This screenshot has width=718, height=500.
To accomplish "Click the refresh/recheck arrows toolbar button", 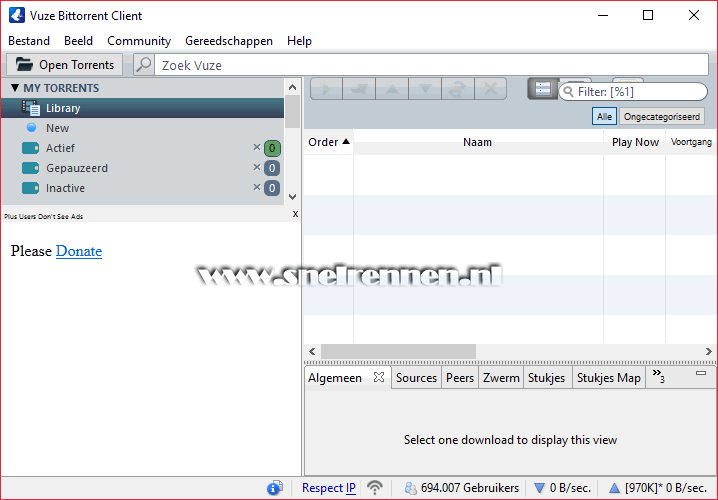I will (x=458, y=89).
